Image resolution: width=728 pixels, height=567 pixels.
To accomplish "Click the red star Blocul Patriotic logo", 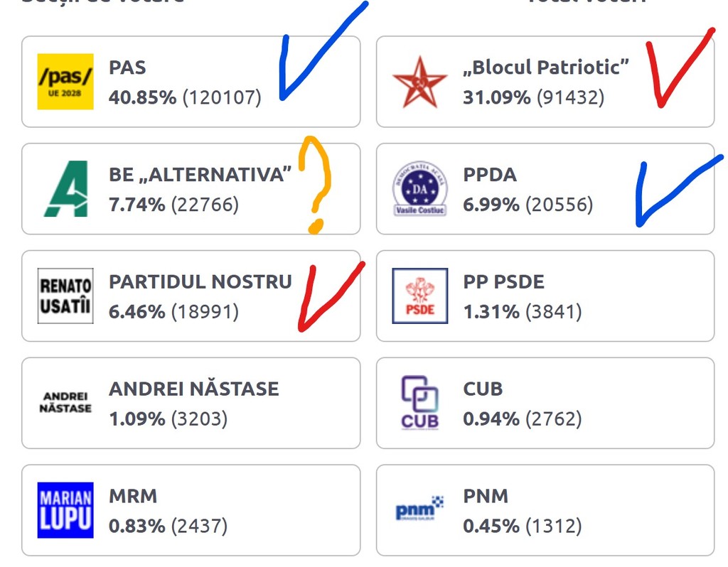I will click(x=419, y=82).
